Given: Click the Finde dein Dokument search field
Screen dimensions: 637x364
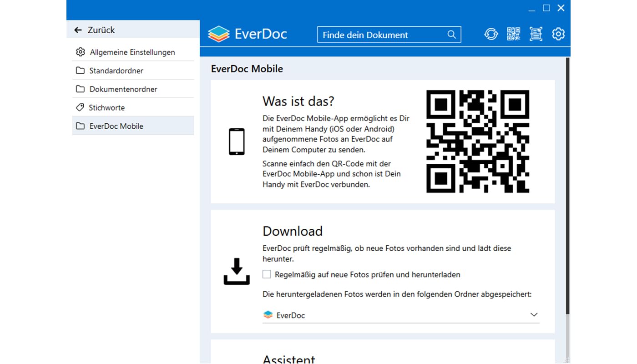Looking at the screenshot, I should tap(389, 35).
